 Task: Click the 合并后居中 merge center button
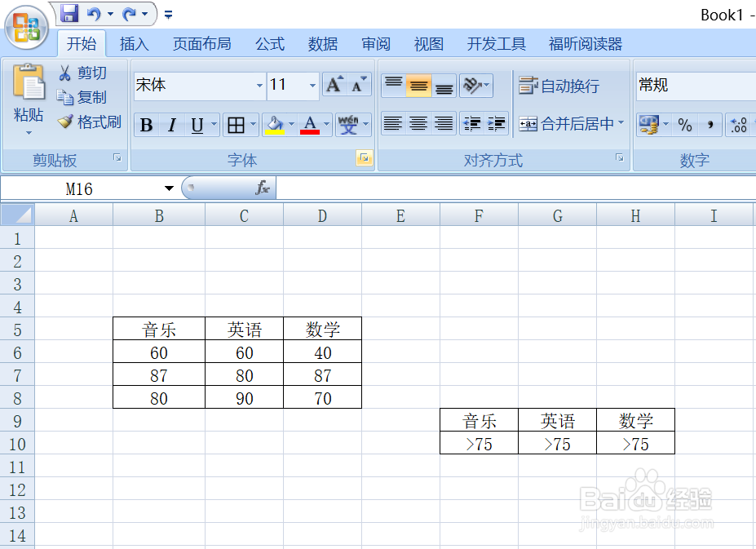568,125
